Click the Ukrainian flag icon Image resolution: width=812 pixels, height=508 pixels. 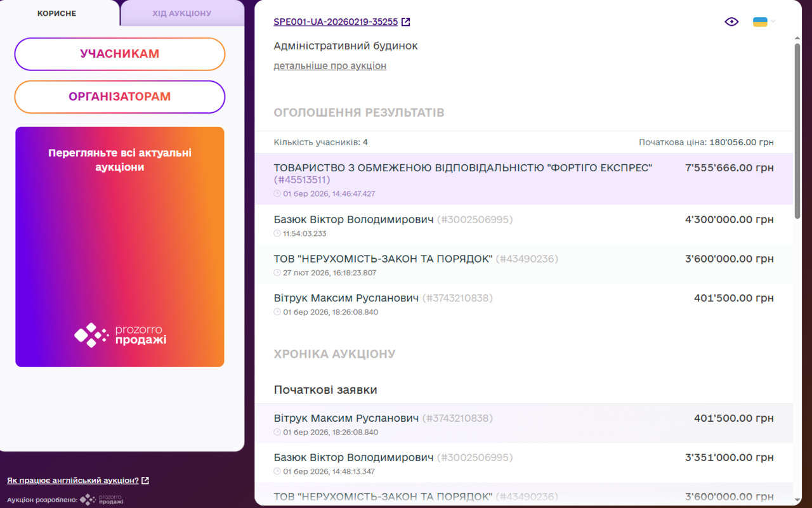point(759,22)
